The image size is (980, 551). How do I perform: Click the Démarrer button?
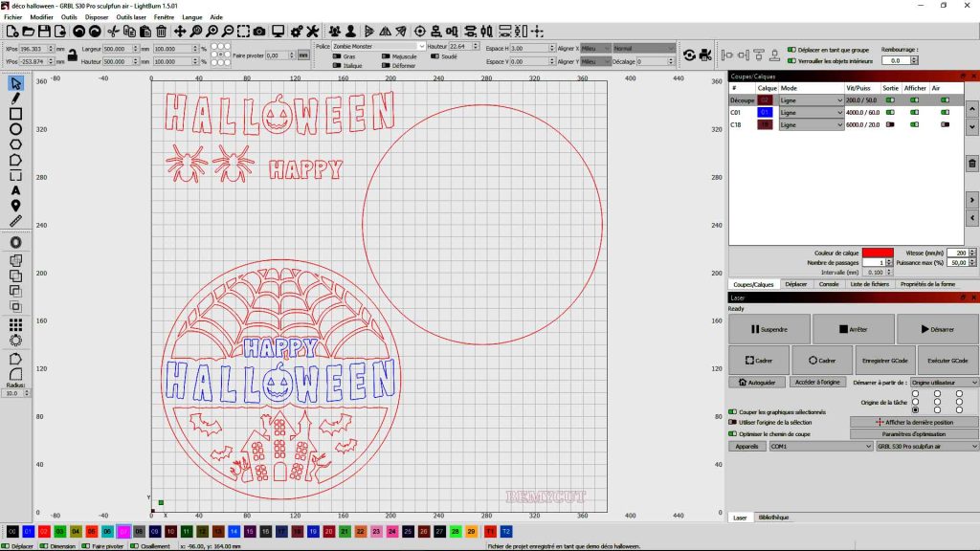(938, 329)
